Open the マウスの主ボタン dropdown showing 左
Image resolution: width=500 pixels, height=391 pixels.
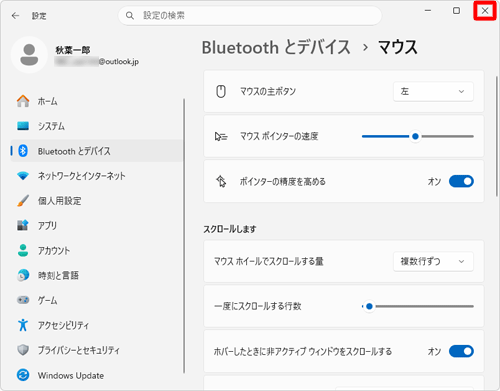point(433,91)
